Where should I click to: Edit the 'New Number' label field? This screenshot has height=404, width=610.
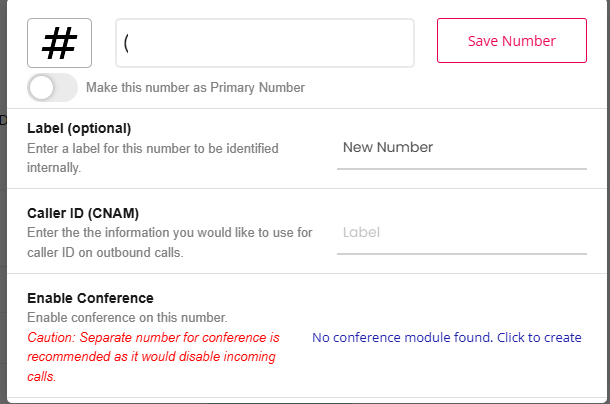[462, 148]
